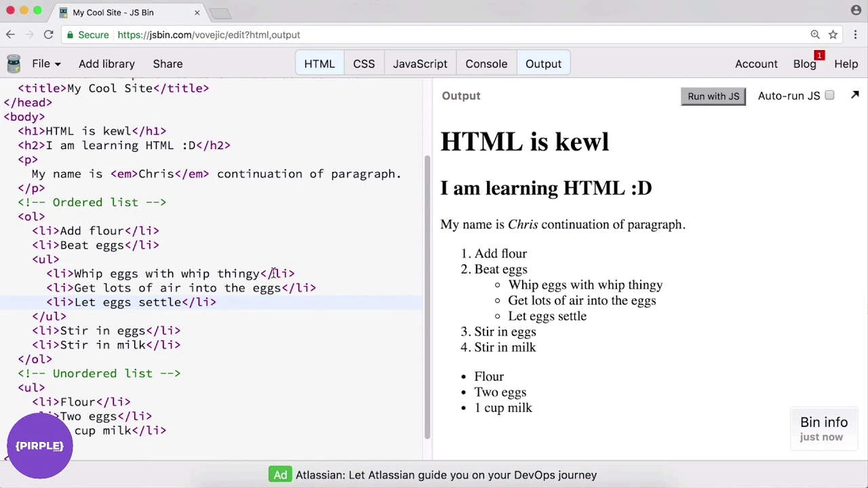
Task: Toggle the CSS panel tab
Action: point(363,64)
